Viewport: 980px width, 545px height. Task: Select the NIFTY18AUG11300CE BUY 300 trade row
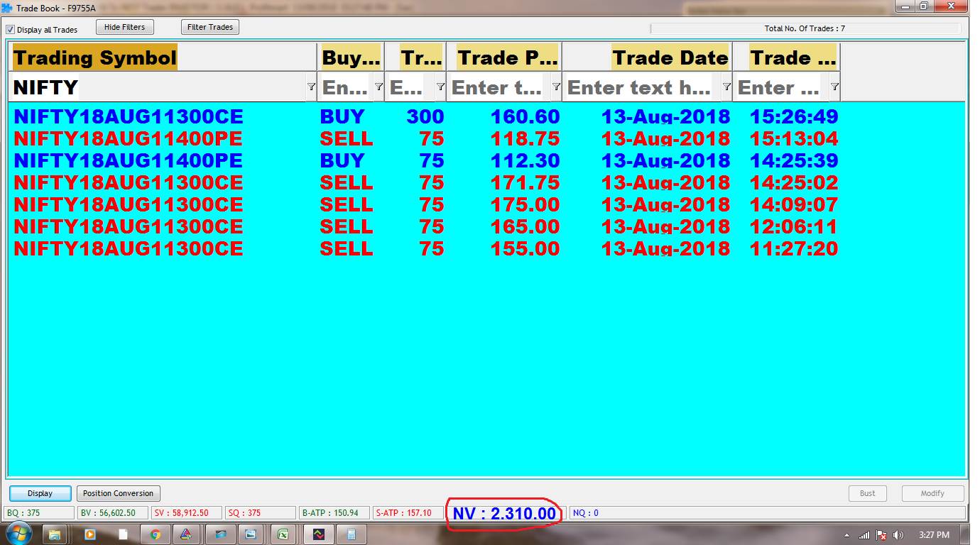[x=426, y=116]
